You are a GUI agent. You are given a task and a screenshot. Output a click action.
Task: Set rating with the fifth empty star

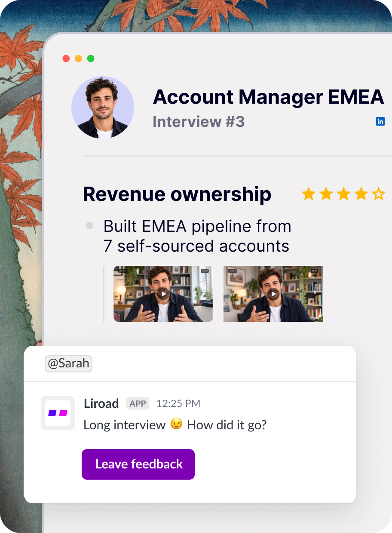(378, 194)
